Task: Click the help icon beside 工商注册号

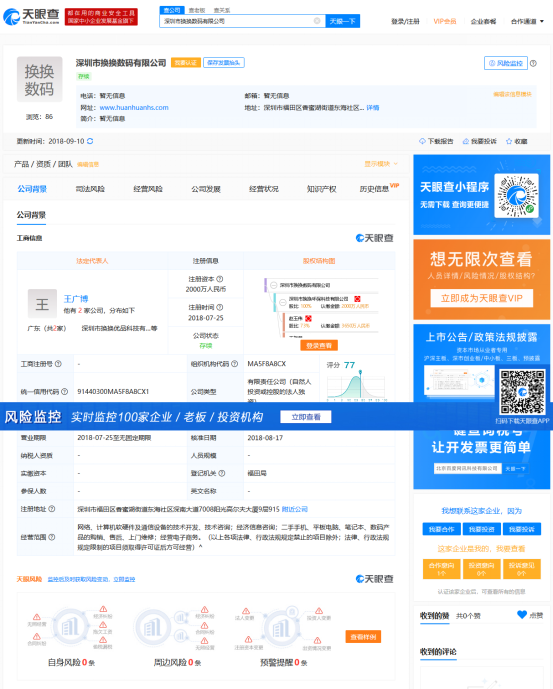Action: 58,363
